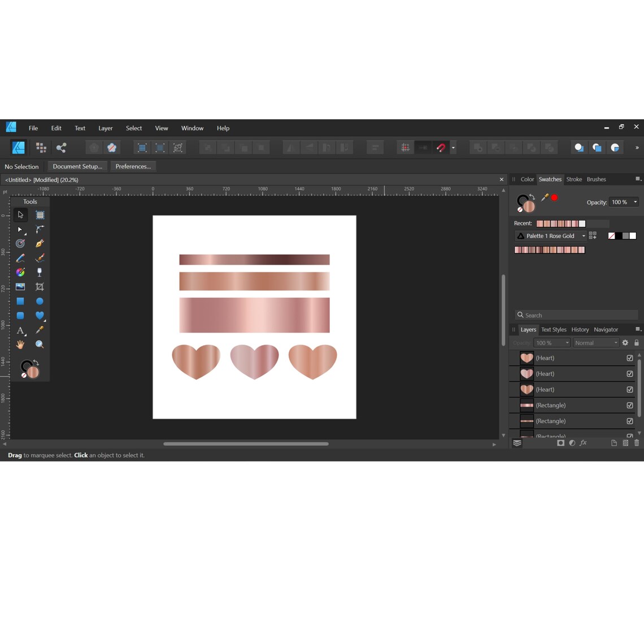The height and width of the screenshot is (644, 644).
Task: Click Preferences... button
Action: [x=133, y=166]
